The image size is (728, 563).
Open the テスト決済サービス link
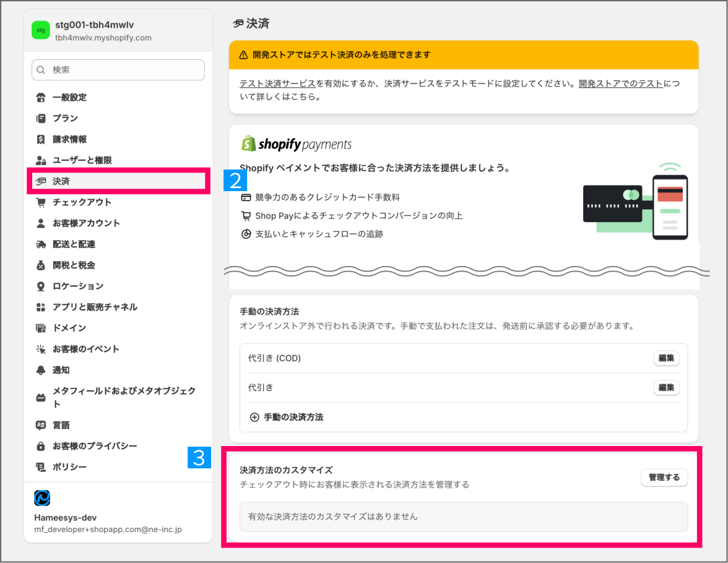(278, 84)
